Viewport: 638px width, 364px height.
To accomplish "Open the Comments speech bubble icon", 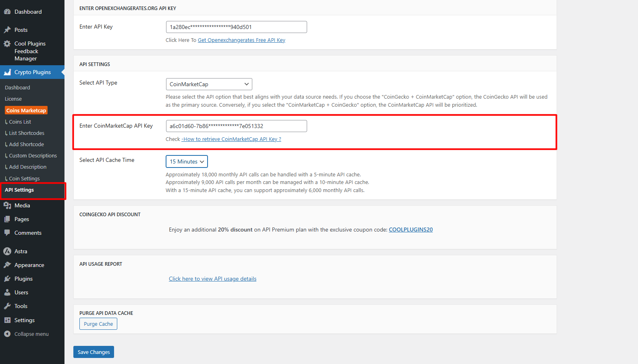I will pos(7,233).
